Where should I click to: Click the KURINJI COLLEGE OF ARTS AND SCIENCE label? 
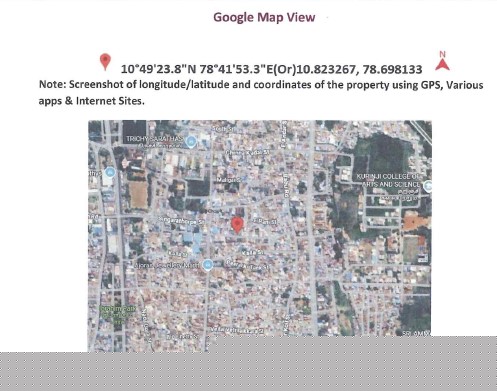(388, 180)
